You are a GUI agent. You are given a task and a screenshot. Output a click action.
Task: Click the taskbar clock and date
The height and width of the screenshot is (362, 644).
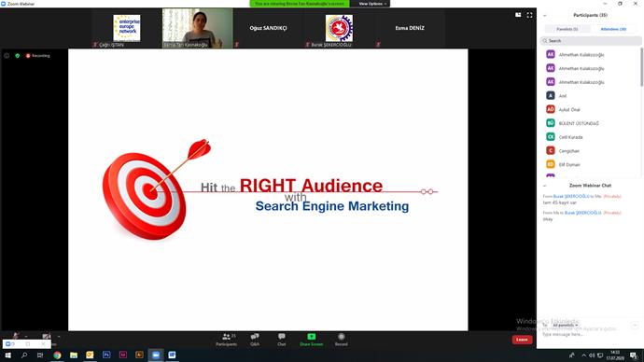click(x=615, y=355)
